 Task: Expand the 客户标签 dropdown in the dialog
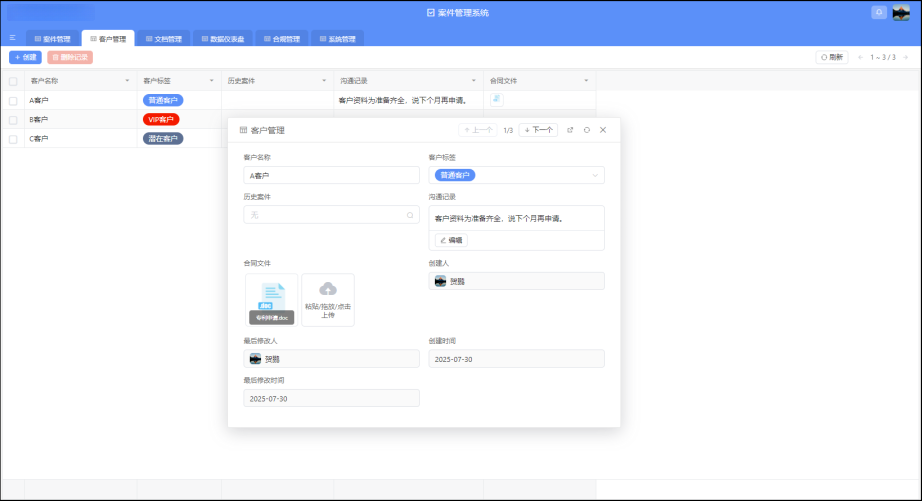[596, 175]
